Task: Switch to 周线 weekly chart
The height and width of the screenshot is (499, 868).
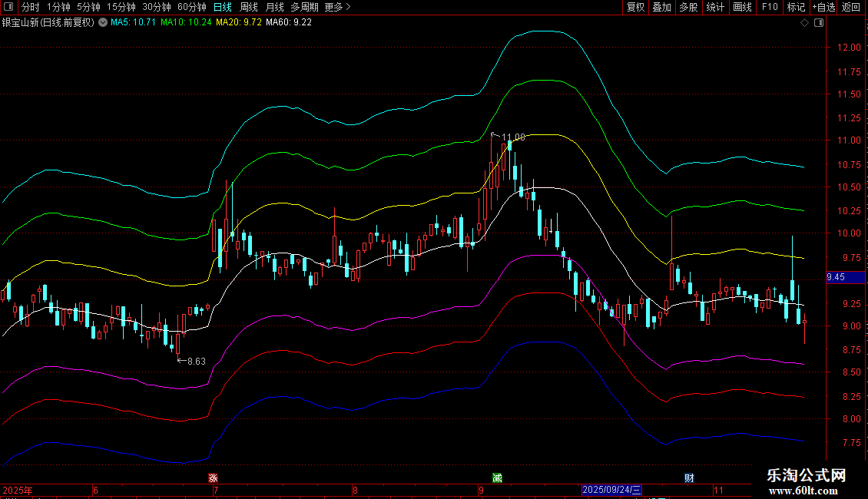Action: (x=249, y=7)
